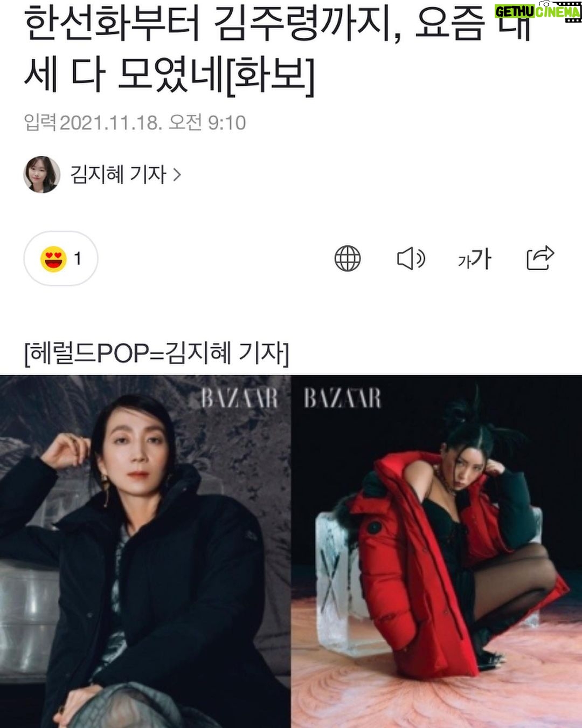Open the left photo of woman in black coat
Viewport: 582px width, 728px height.
pos(145,551)
